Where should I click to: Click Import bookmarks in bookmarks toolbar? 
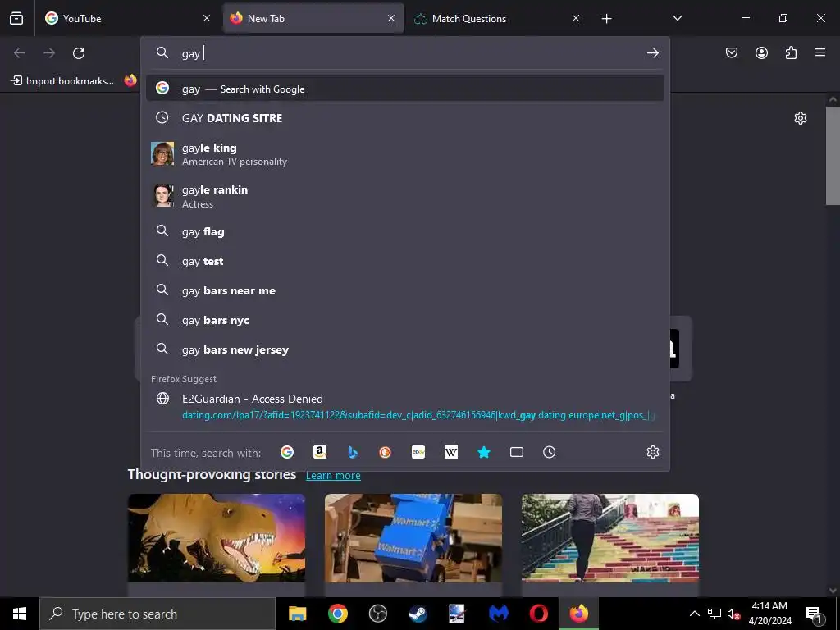62,81
